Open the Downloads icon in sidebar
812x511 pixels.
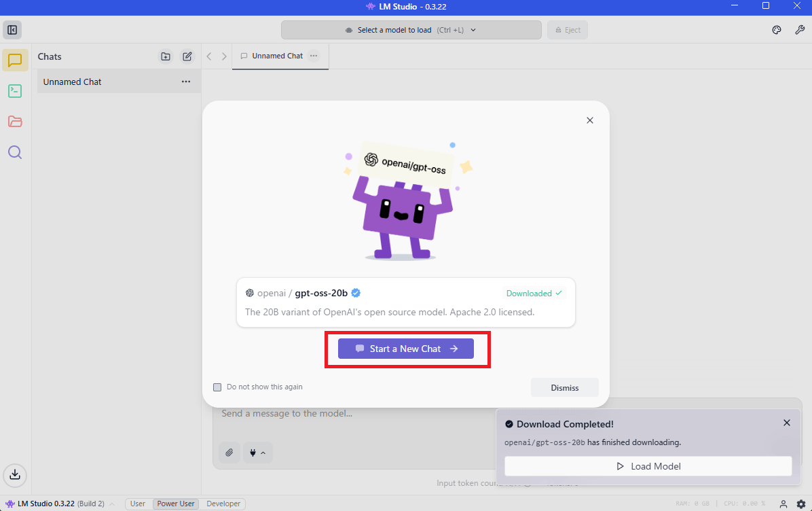[x=15, y=475]
